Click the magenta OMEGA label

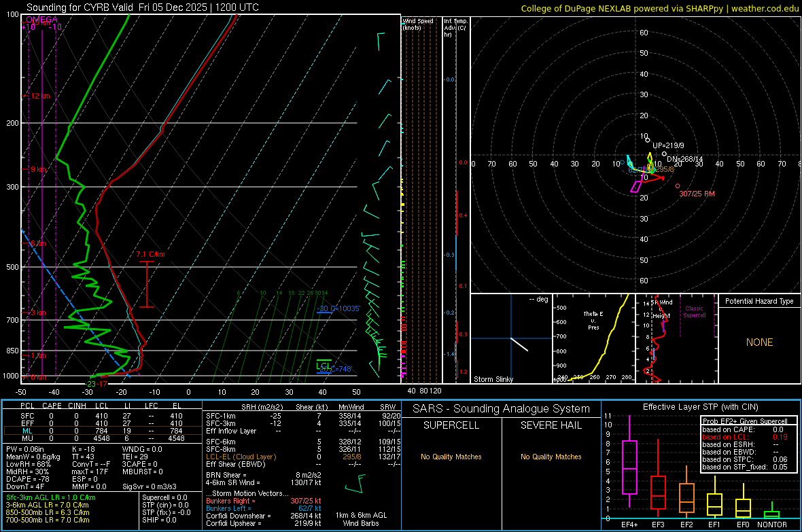click(41, 20)
